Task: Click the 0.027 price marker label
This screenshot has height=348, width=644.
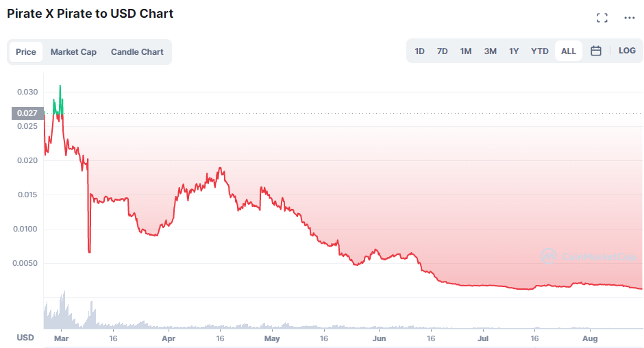Action: 27,113
